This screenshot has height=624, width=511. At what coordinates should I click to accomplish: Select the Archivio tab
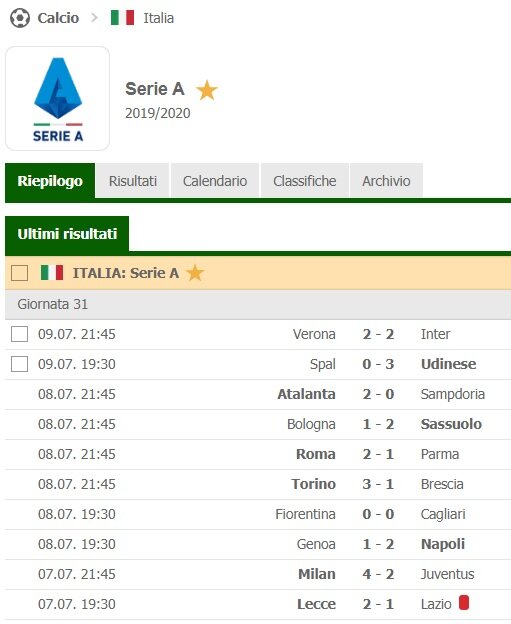click(x=386, y=181)
